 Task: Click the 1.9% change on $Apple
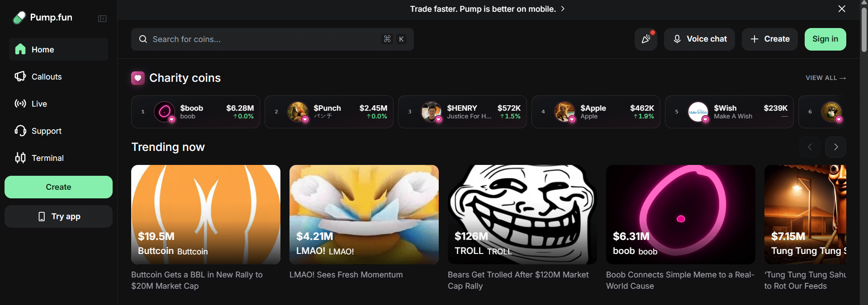tap(644, 117)
